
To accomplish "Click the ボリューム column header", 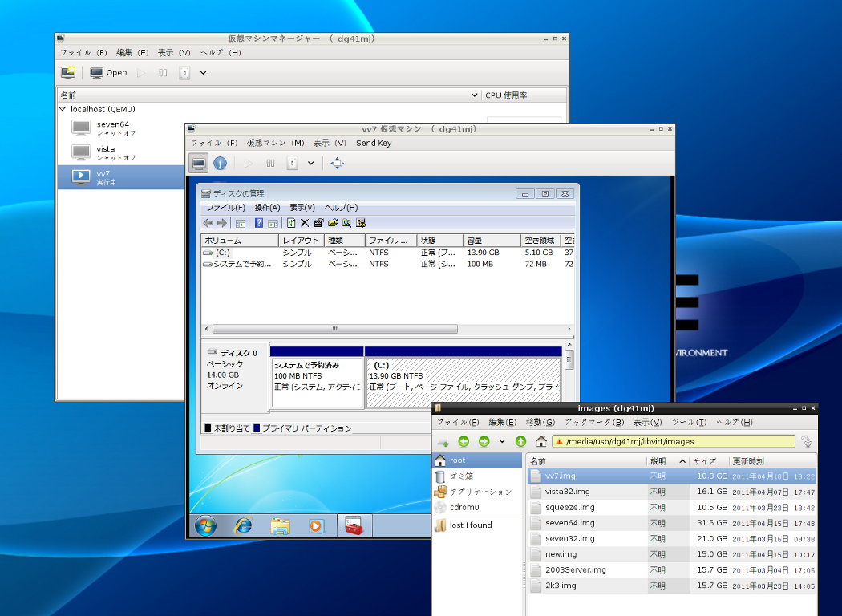I will [240, 241].
